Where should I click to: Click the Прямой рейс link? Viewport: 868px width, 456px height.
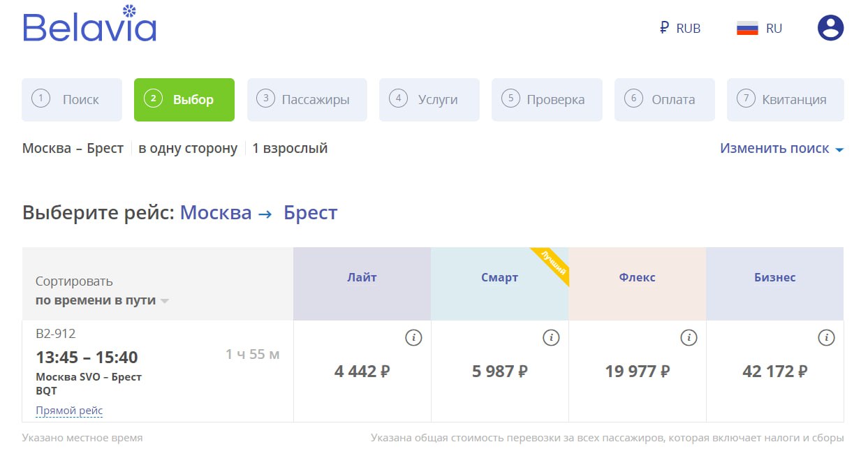(69, 411)
